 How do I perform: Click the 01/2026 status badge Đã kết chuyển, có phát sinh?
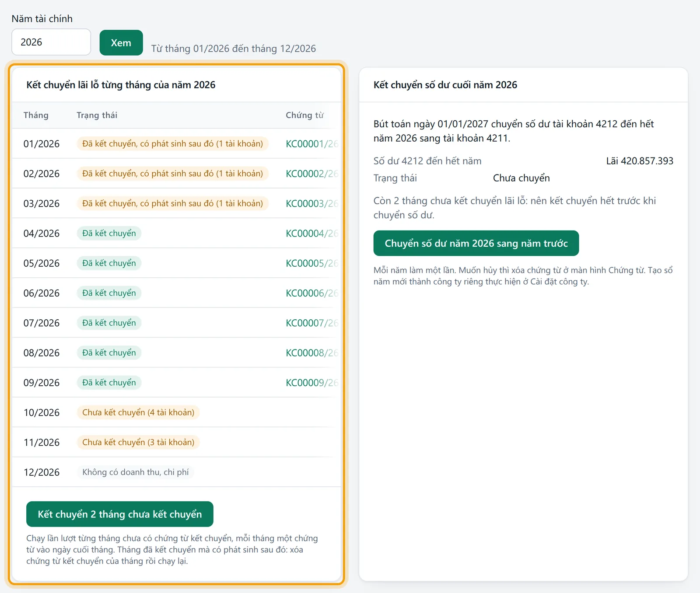[173, 143]
